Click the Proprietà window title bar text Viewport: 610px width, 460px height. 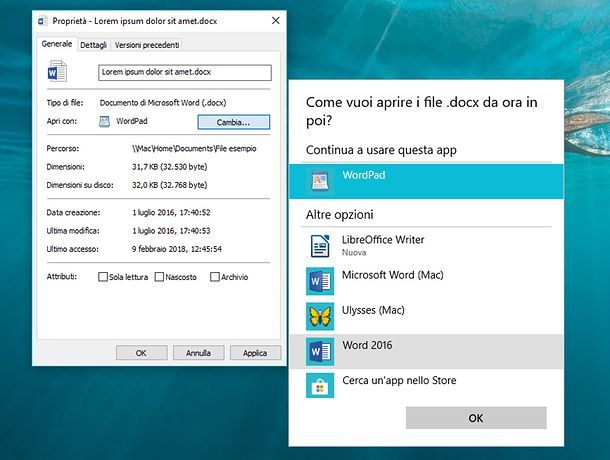(135, 21)
